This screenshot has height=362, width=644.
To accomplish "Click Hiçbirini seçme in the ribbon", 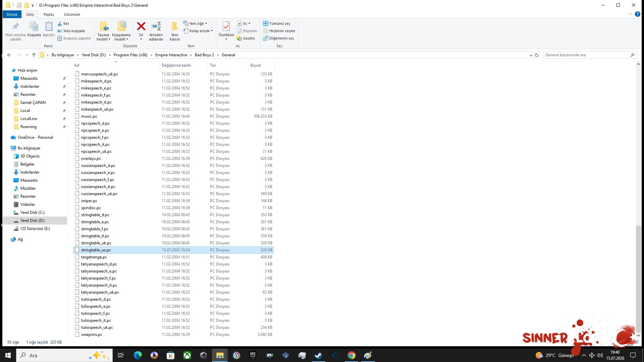I will 279,31.
